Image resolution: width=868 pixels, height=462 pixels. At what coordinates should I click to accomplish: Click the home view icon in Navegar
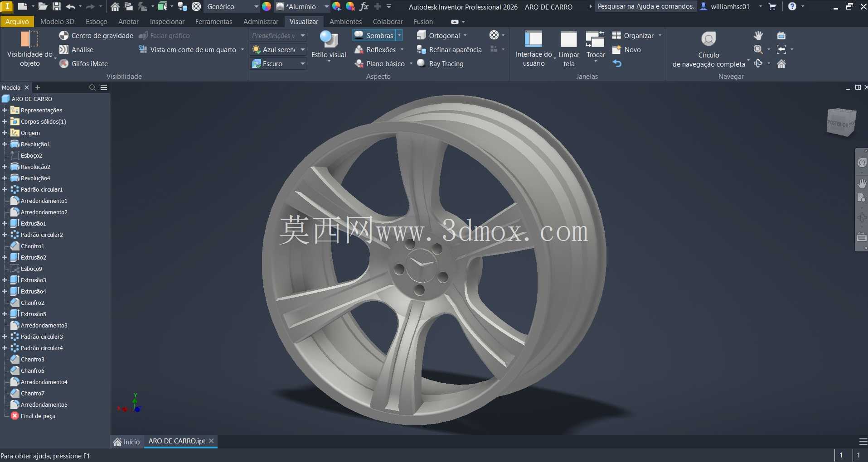[x=781, y=64]
